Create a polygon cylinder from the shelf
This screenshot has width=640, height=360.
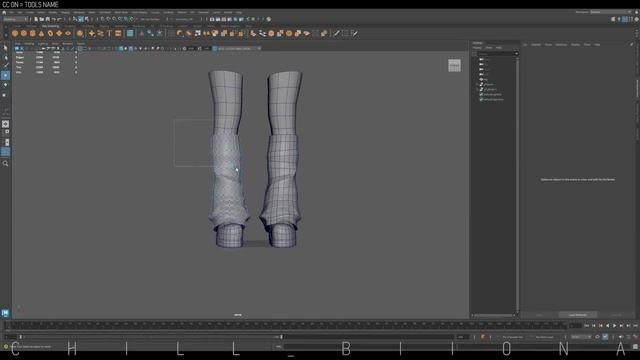tap(33, 33)
